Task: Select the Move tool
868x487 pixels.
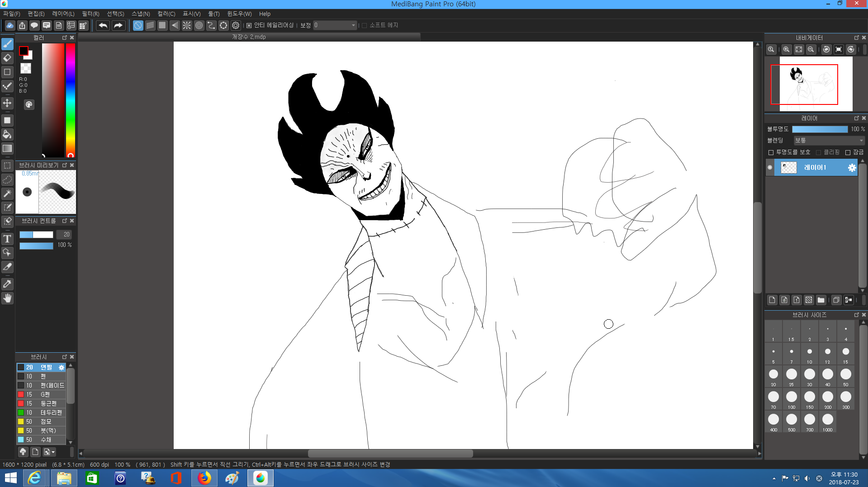Action: click(x=7, y=103)
